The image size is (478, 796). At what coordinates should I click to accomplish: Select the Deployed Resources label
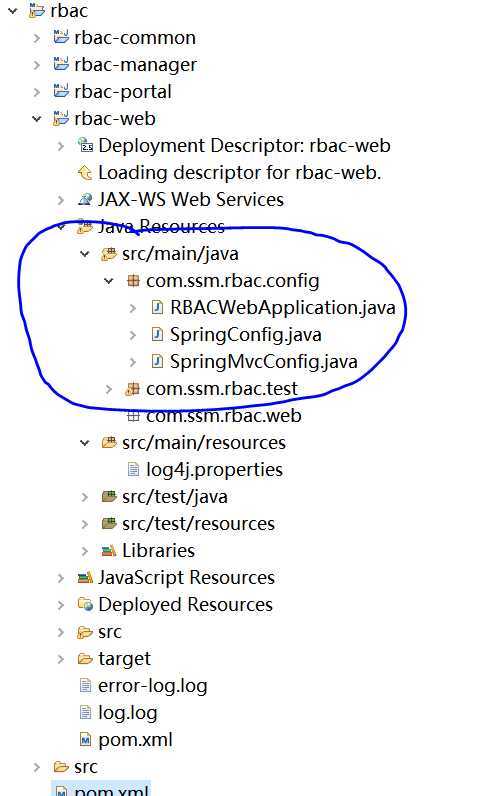coord(185,605)
